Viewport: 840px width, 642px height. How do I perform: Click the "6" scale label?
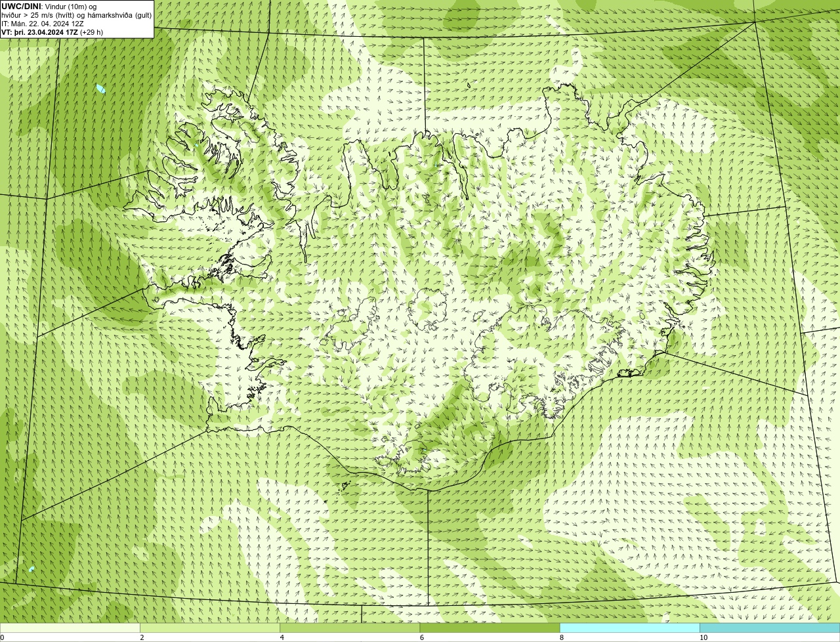point(422,637)
